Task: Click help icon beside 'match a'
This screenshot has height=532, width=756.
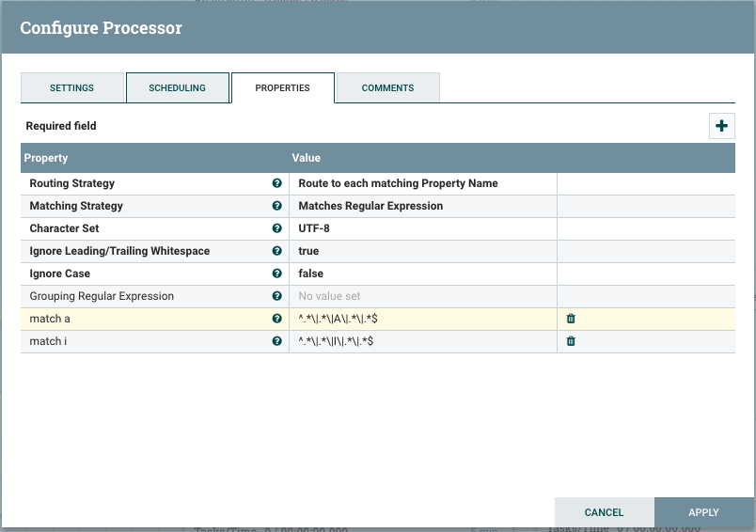Action: 276,319
